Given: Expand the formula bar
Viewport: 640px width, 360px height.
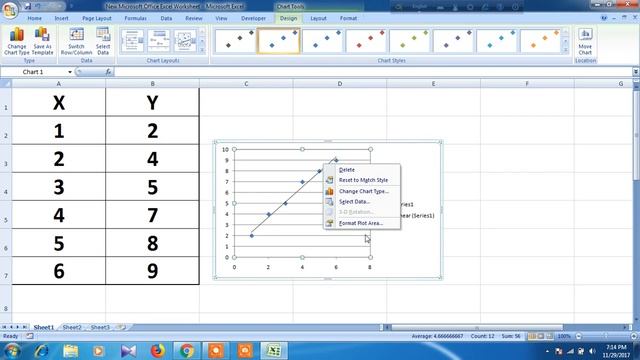Looking at the screenshot, I should click(636, 72).
